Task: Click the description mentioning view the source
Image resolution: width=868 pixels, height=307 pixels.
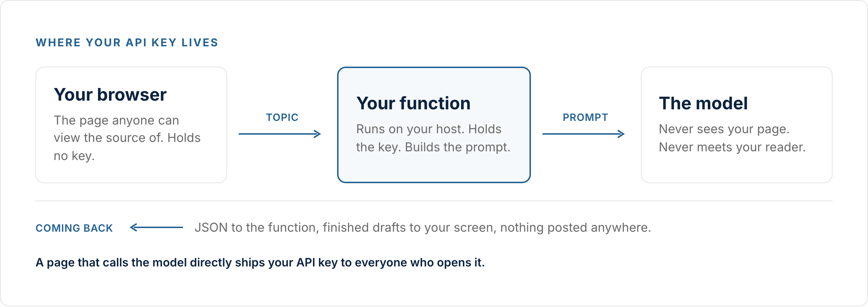Action: (x=127, y=138)
